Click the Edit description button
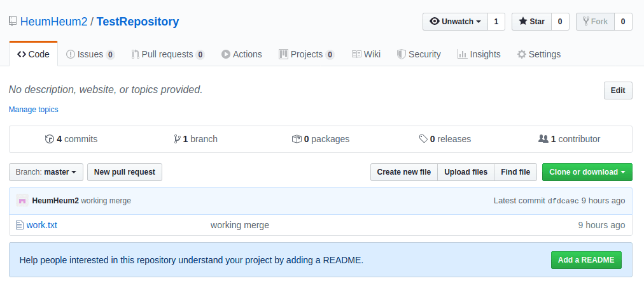The height and width of the screenshot is (283, 644). point(617,91)
